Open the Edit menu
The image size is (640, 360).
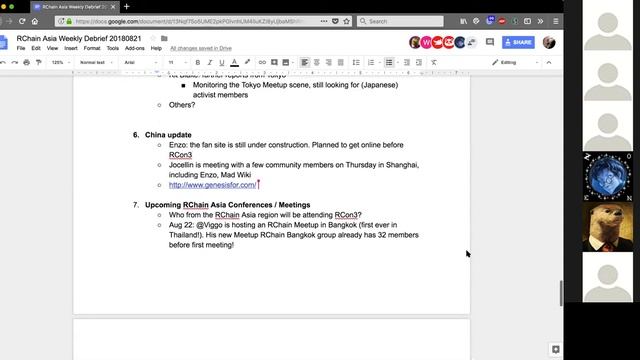[36, 48]
